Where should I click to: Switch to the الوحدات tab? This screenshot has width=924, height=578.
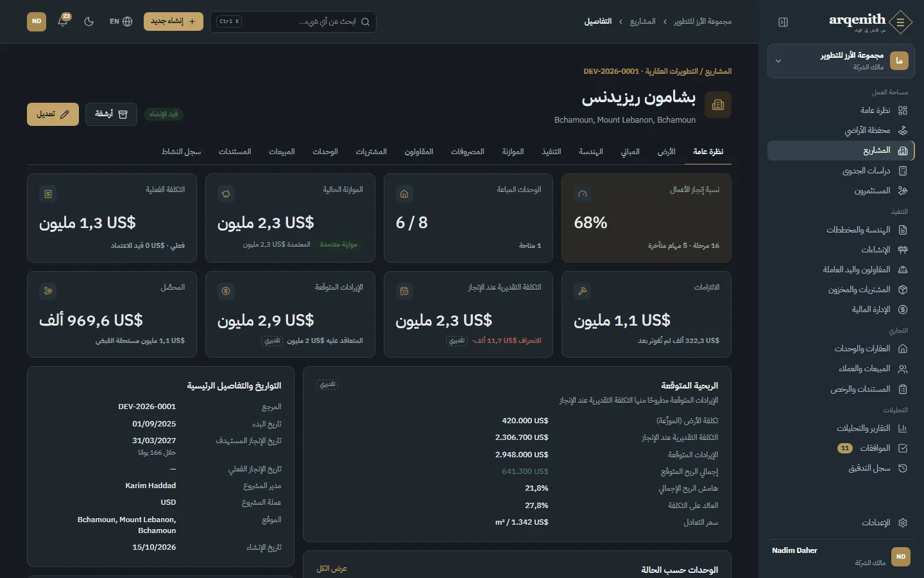click(x=325, y=152)
